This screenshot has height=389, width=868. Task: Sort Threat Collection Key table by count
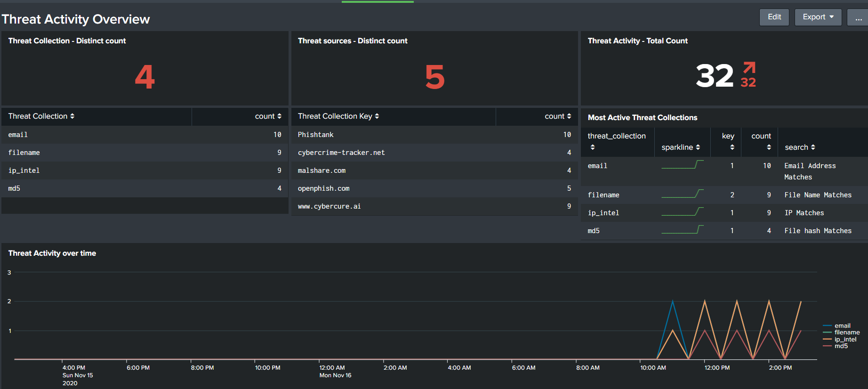558,116
